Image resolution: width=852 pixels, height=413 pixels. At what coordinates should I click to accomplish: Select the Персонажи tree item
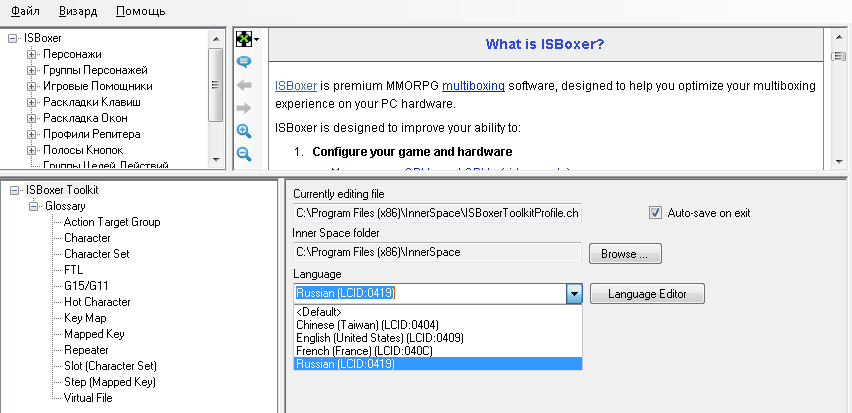pyautogui.click(x=72, y=54)
